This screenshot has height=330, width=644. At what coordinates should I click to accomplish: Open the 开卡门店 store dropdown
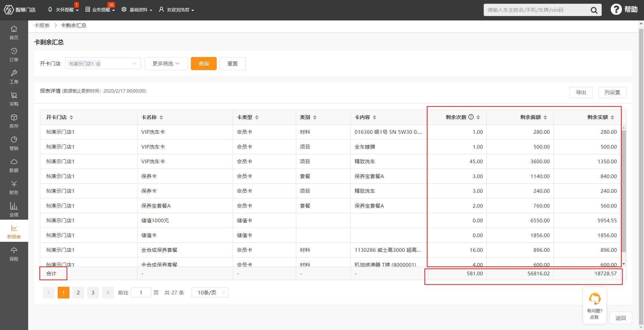pyautogui.click(x=103, y=63)
